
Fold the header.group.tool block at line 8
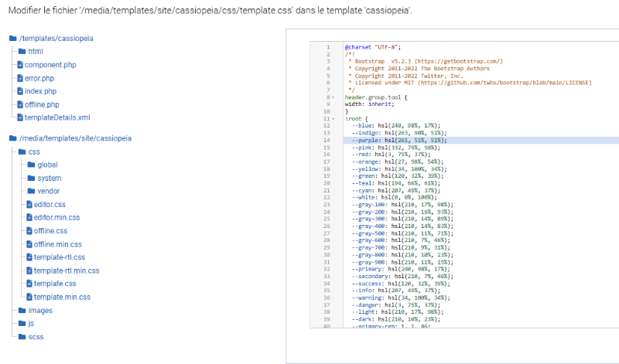[333, 97]
